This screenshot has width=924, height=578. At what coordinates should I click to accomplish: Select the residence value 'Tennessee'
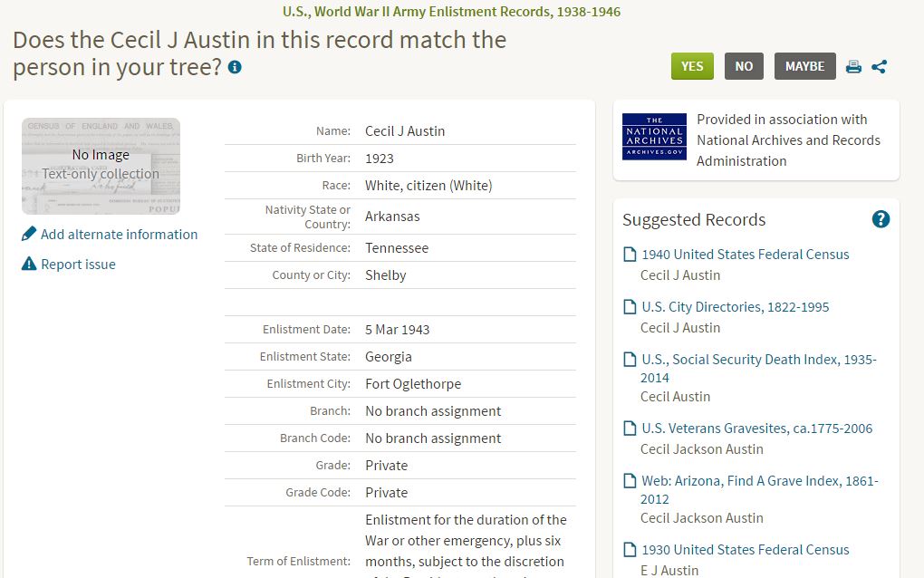[397, 248]
